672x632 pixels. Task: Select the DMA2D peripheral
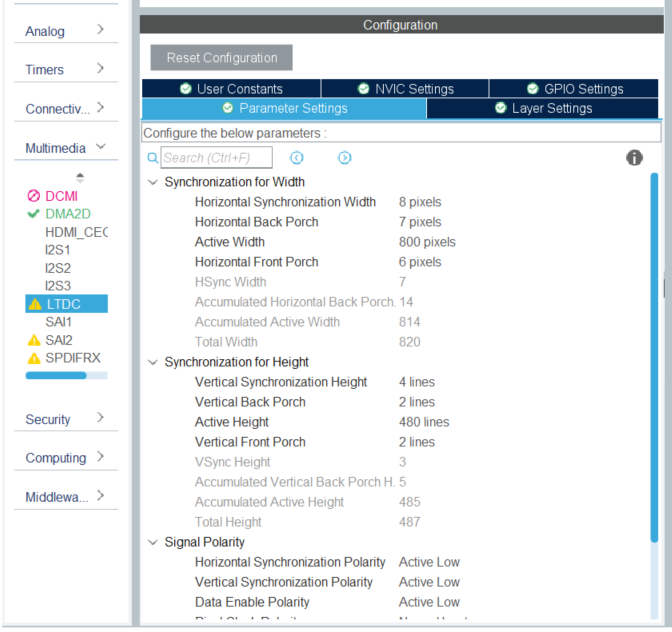coord(68,214)
